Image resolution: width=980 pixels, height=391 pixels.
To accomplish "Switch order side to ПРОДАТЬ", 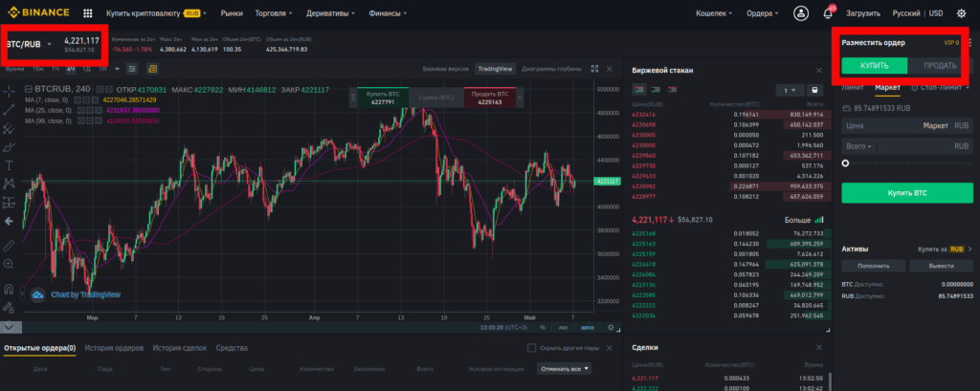I will tap(940, 66).
